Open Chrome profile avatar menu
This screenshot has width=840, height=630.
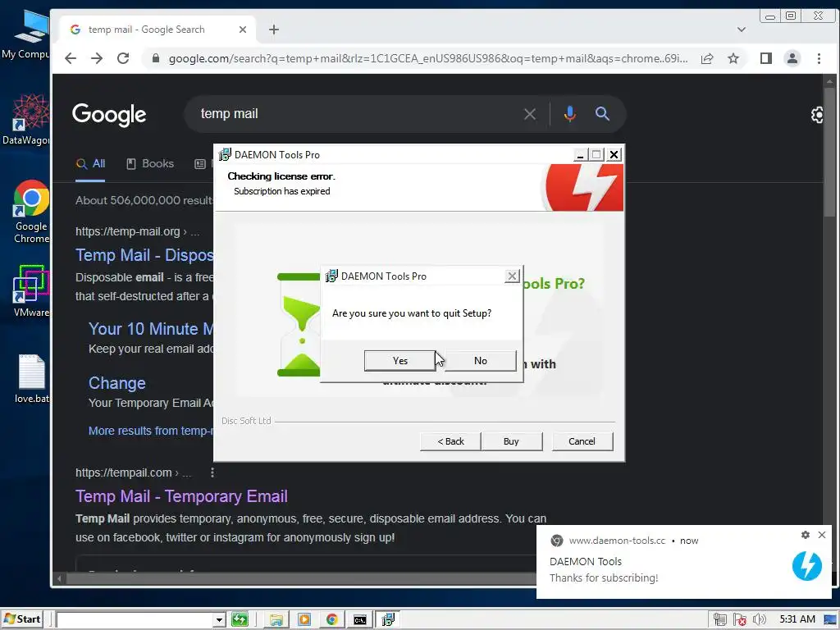coord(792,58)
